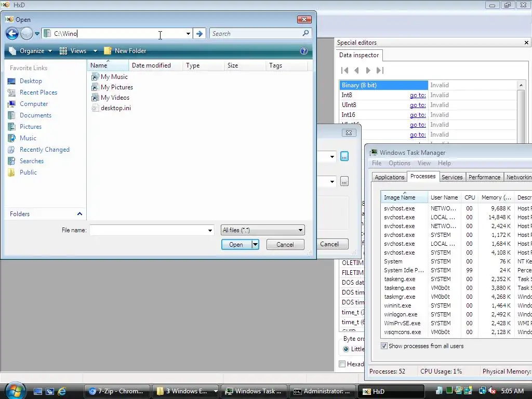The image size is (532, 399).
Task: Select Little endian byte order radio
Action: coord(345,349)
